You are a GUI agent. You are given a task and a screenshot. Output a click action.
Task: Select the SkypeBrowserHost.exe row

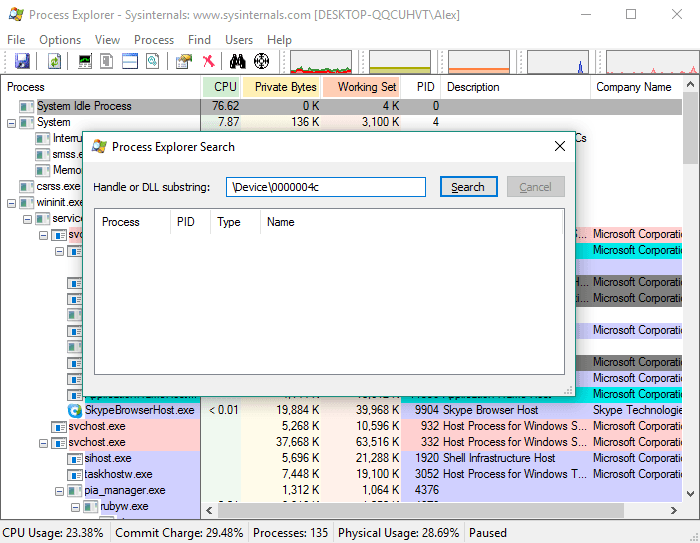(x=341, y=410)
